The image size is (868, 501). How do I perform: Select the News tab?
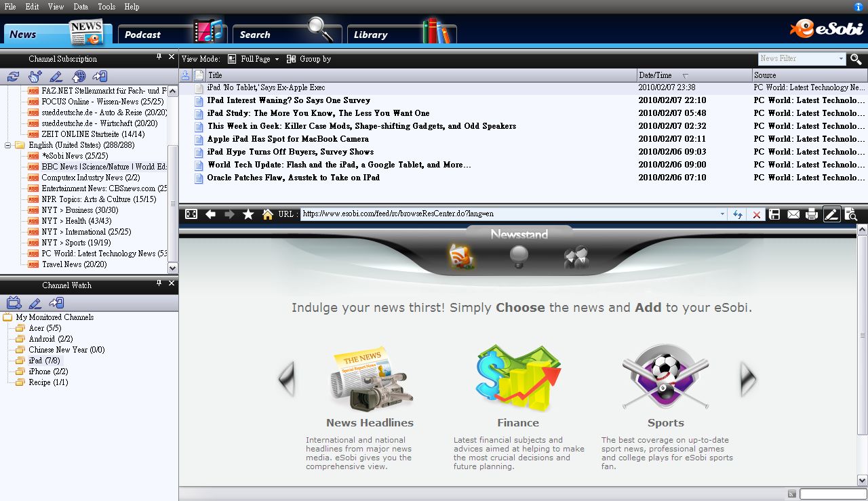58,33
